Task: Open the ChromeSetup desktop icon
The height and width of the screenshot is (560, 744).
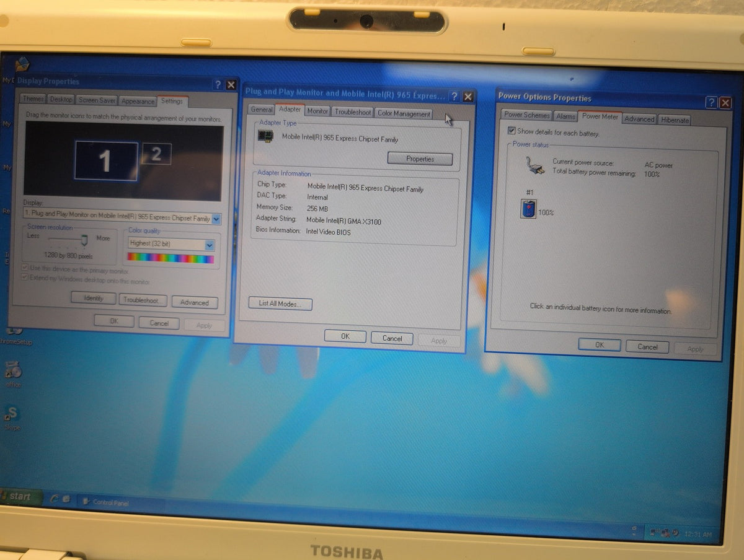Action: pyautogui.click(x=14, y=335)
